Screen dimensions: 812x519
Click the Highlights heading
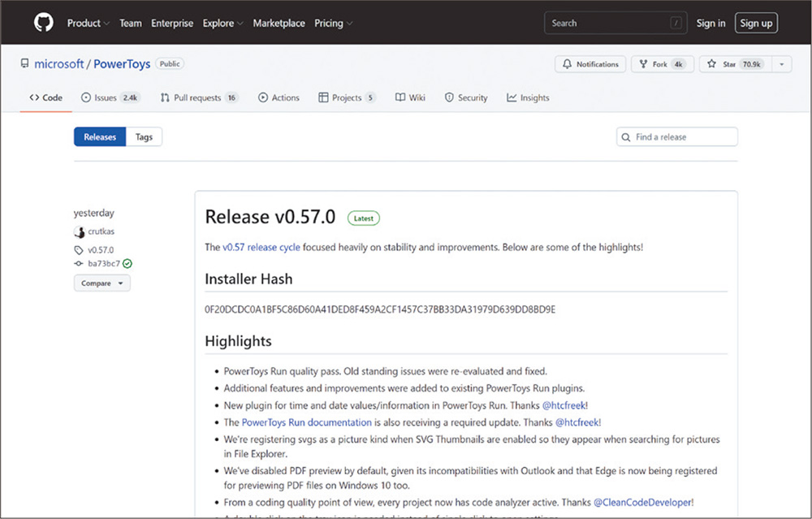pyautogui.click(x=238, y=341)
